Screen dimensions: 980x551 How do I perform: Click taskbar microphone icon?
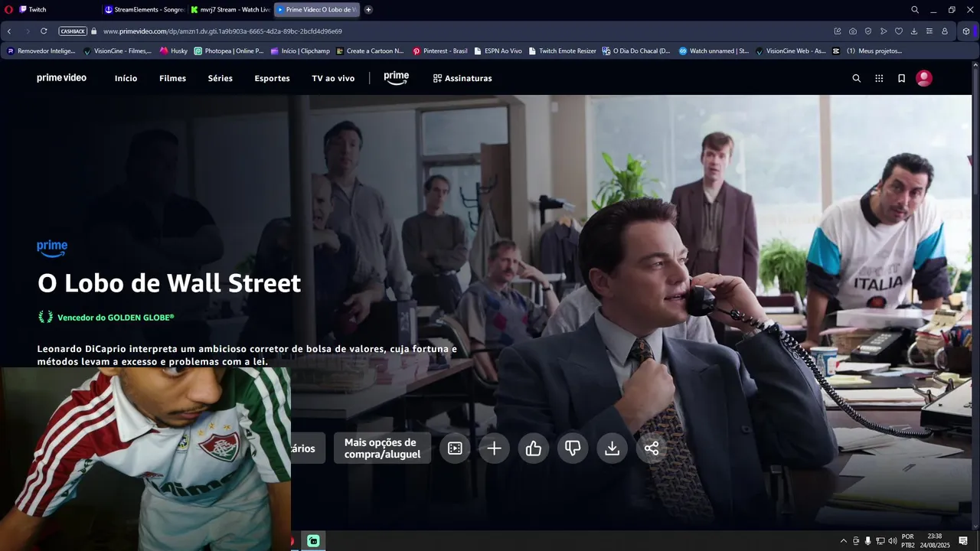coord(867,541)
